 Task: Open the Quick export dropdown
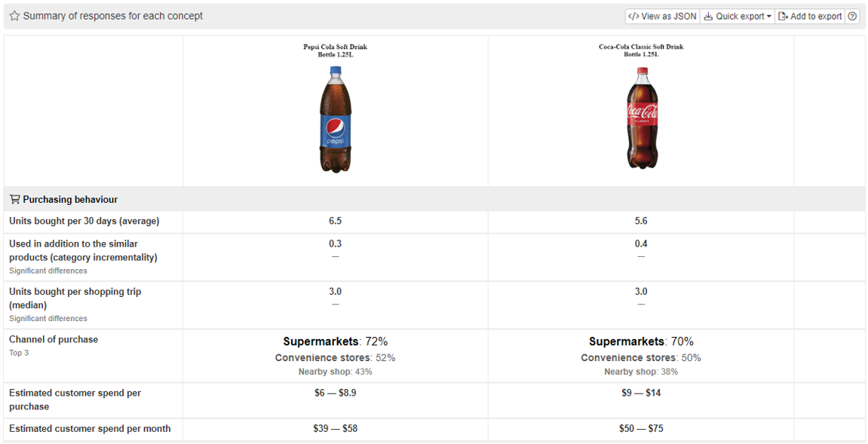click(737, 16)
